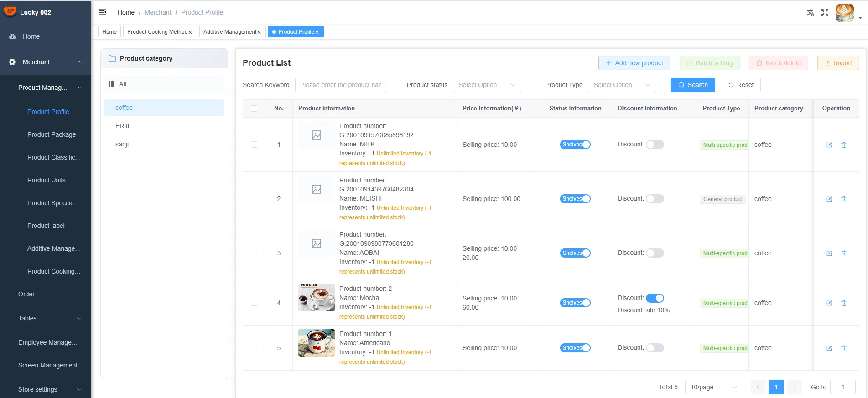Click the Home dashboard icon in sidebar
The width and height of the screenshot is (868, 398).
tap(12, 36)
